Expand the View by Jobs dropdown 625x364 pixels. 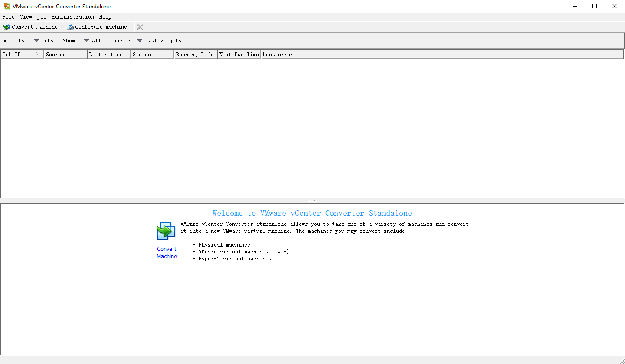[44, 41]
